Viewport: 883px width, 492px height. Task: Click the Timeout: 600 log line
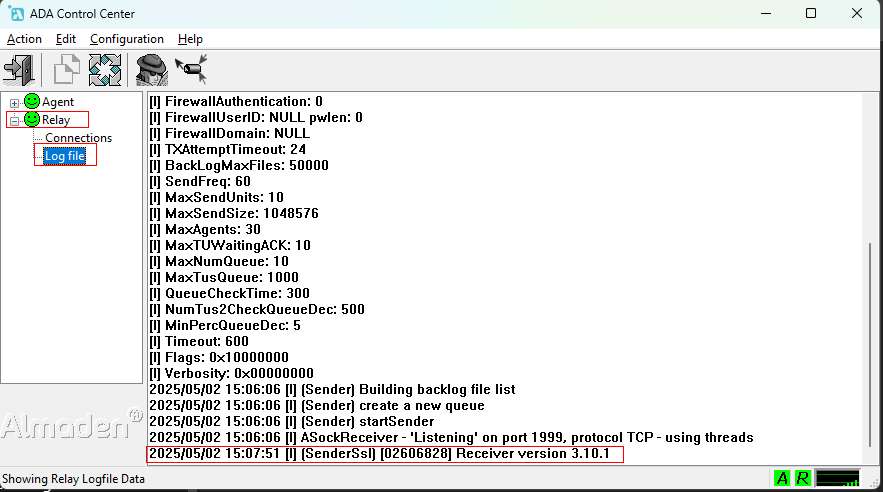(199, 341)
